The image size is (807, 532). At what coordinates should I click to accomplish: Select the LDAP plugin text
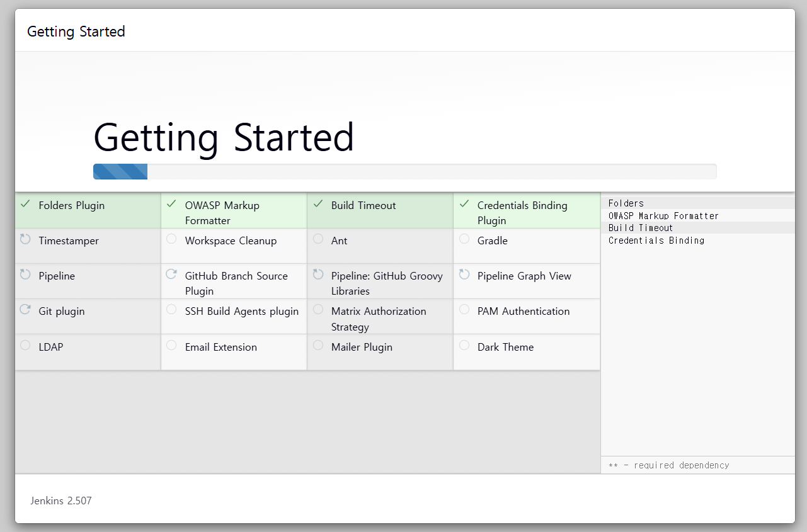coord(51,347)
